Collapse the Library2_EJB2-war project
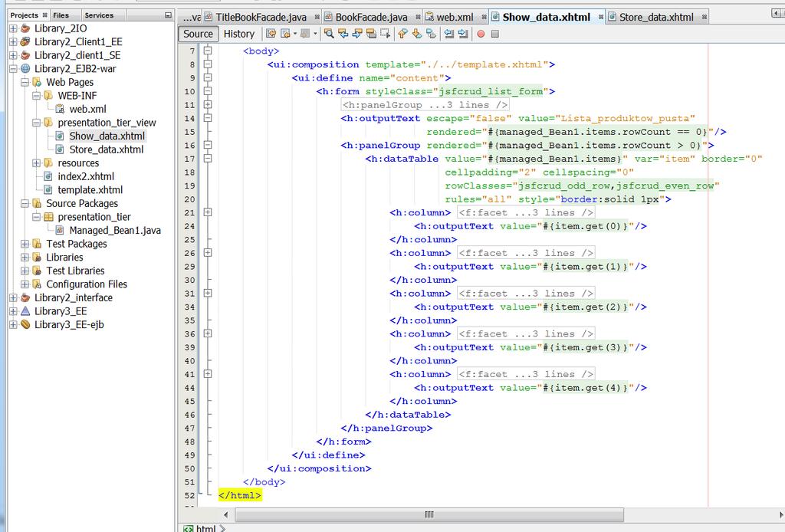Screen dimensions: 785x532 [14, 69]
